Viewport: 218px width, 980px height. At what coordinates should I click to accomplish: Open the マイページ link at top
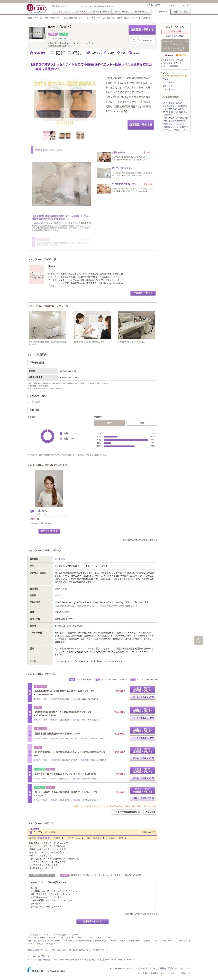coord(175,5)
